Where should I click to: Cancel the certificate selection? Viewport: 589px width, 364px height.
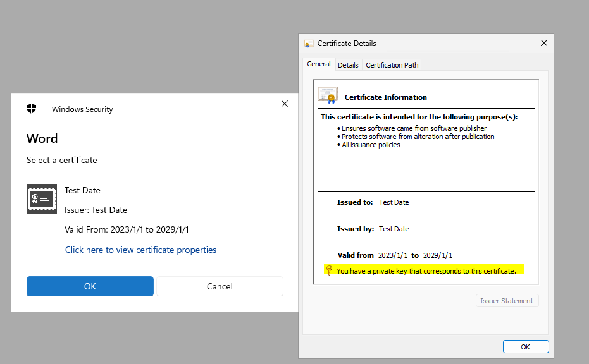(x=220, y=286)
